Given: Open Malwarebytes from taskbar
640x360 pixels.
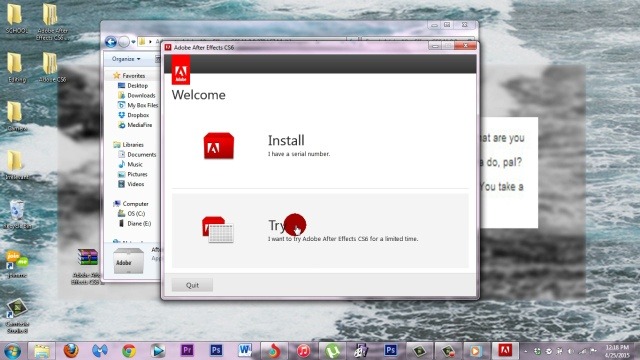Looking at the screenshot, I should (x=100, y=351).
